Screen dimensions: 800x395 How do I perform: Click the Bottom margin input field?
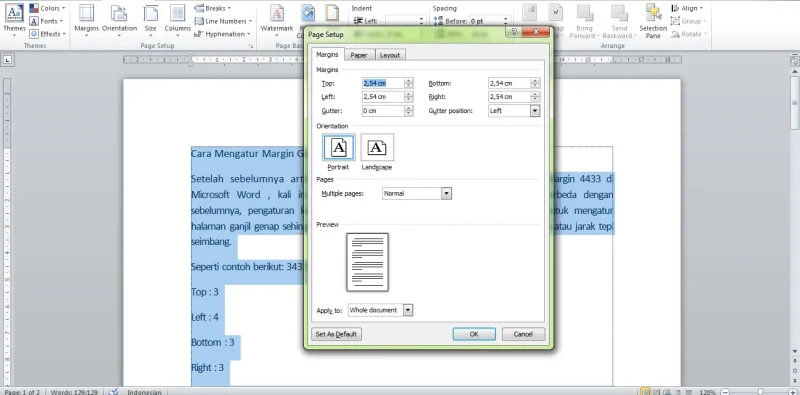[x=509, y=83]
